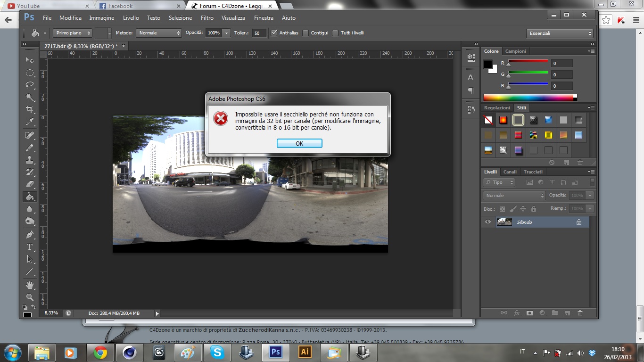Image resolution: width=644 pixels, height=362 pixels.
Task: Open the Filtro menu
Action: point(207,18)
